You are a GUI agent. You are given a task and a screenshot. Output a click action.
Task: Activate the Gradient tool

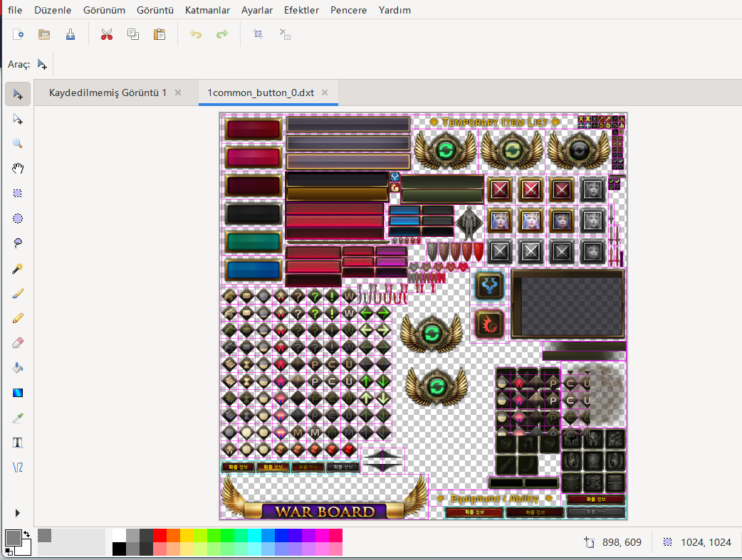pos(18,393)
